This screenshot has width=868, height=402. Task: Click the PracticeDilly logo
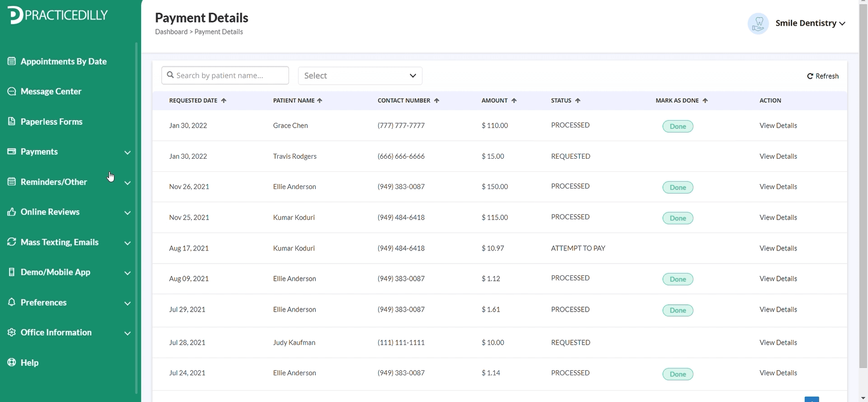(58, 15)
